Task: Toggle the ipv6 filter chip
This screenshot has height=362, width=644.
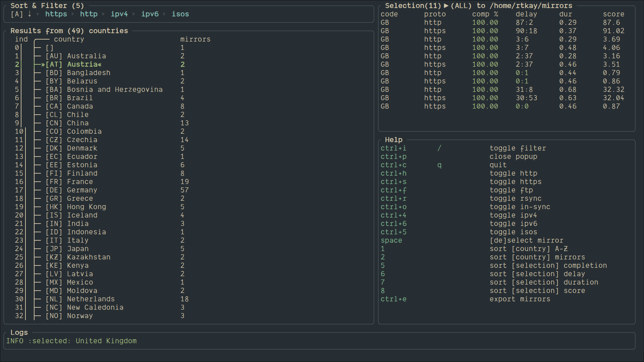Action: (x=150, y=14)
